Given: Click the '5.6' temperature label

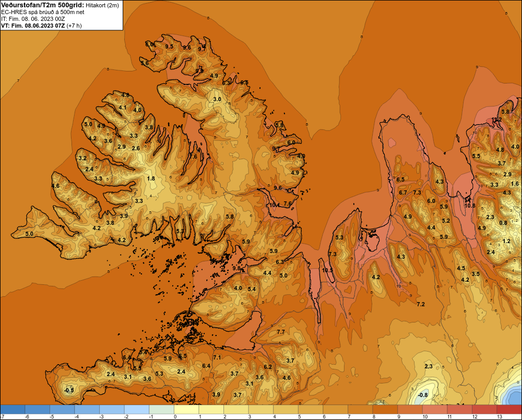Looking at the screenshot, I should [x=145, y=63].
